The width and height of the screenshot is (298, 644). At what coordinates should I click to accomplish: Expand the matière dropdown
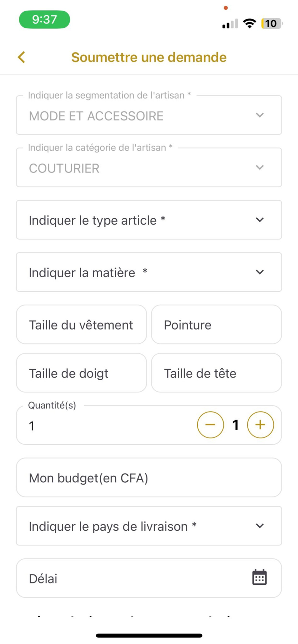149,272
